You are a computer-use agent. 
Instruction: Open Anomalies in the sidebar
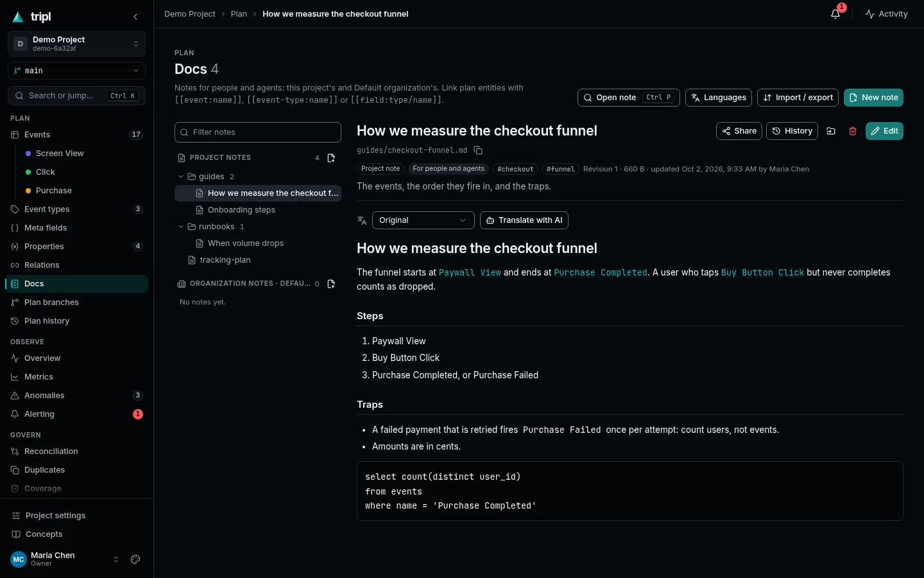point(76,396)
